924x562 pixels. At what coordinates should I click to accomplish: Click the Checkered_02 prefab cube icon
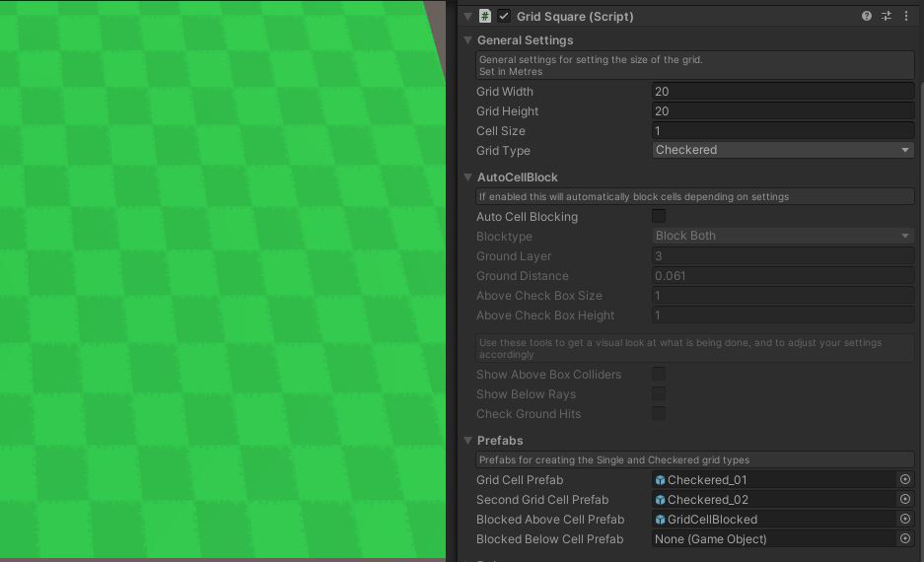point(660,500)
